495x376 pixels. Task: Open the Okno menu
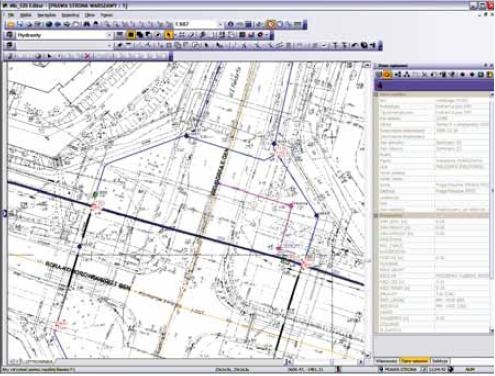tap(90, 15)
